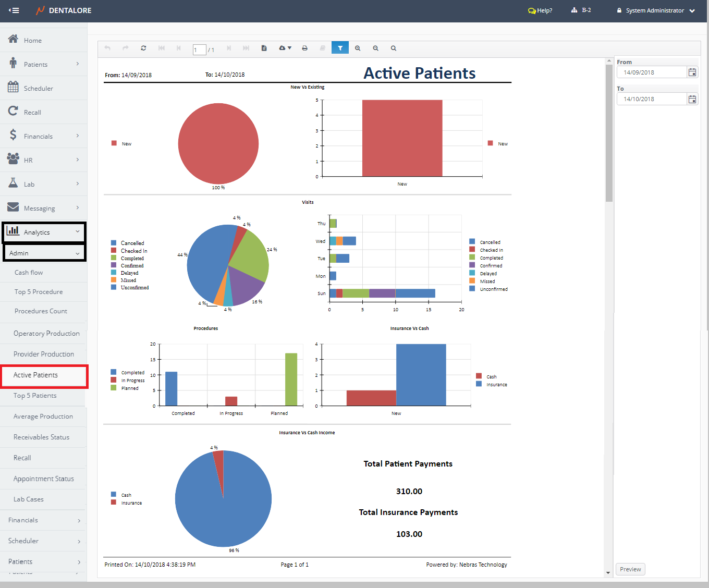Select Provider Production in sidebar
The image size is (709, 588).
click(44, 354)
